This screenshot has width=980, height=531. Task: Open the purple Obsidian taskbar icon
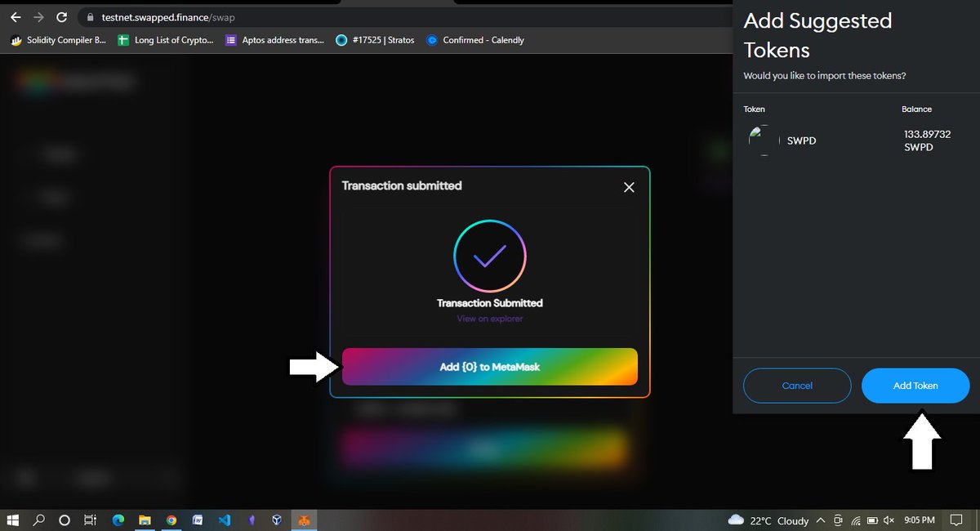(251, 520)
